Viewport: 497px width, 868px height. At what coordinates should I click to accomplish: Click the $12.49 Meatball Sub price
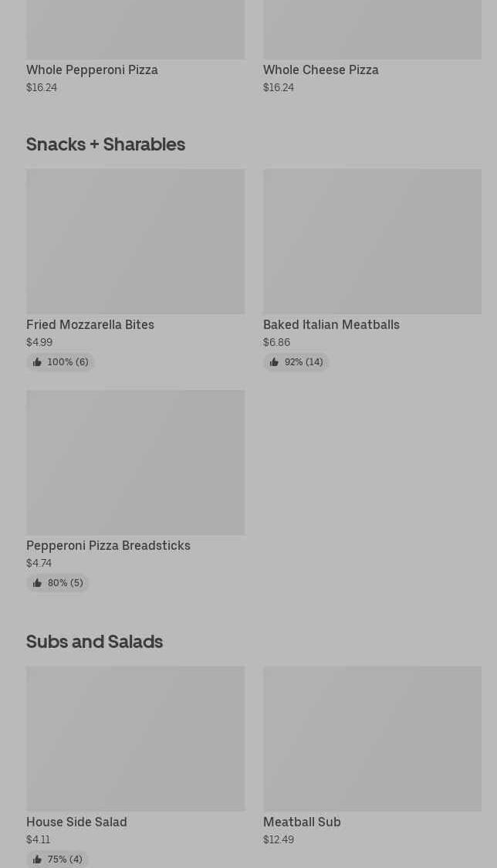(x=279, y=839)
